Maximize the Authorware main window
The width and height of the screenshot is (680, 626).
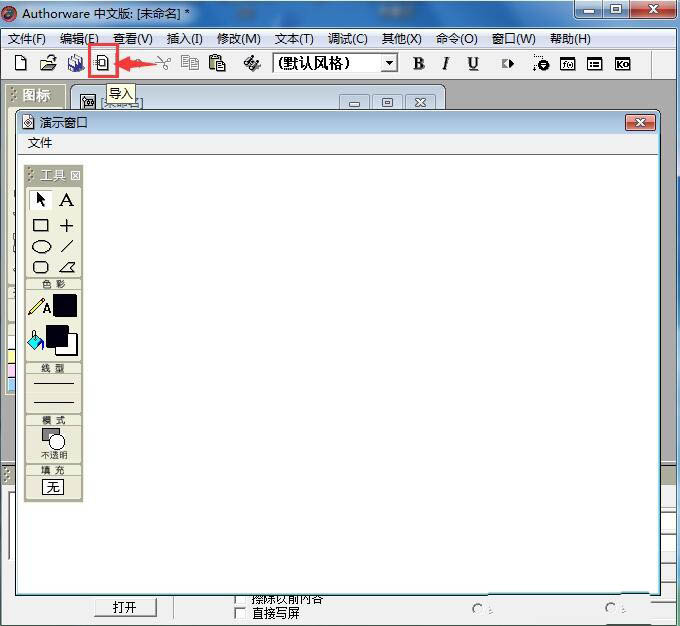[x=616, y=10]
